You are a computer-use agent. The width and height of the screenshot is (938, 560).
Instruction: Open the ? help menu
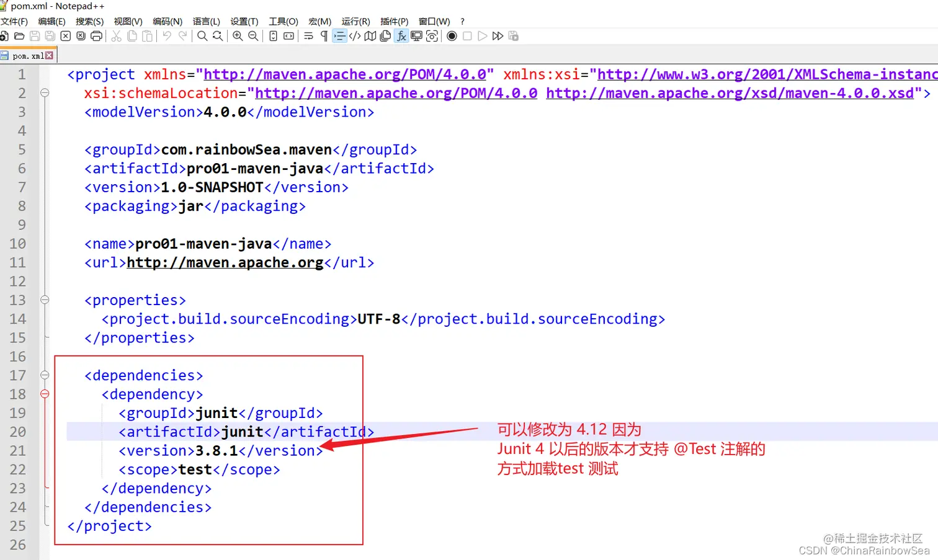(462, 21)
